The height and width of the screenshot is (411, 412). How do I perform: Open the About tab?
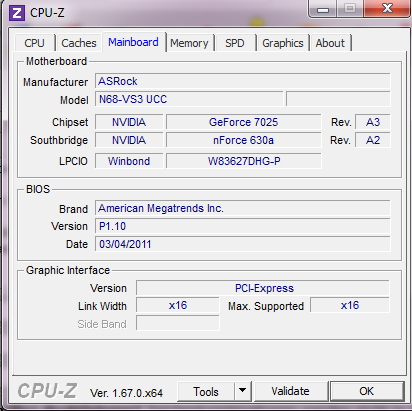tap(330, 43)
